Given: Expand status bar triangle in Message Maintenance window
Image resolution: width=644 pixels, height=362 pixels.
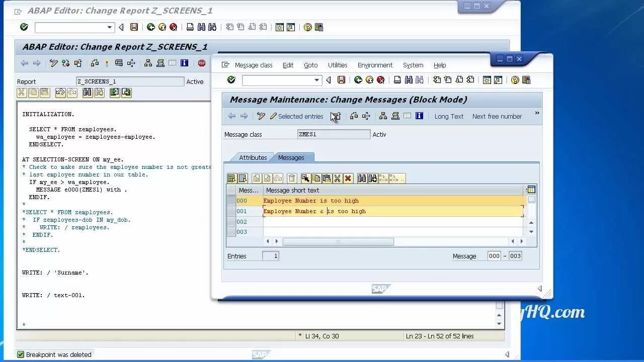Looking at the screenshot, I should click(x=540, y=289).
